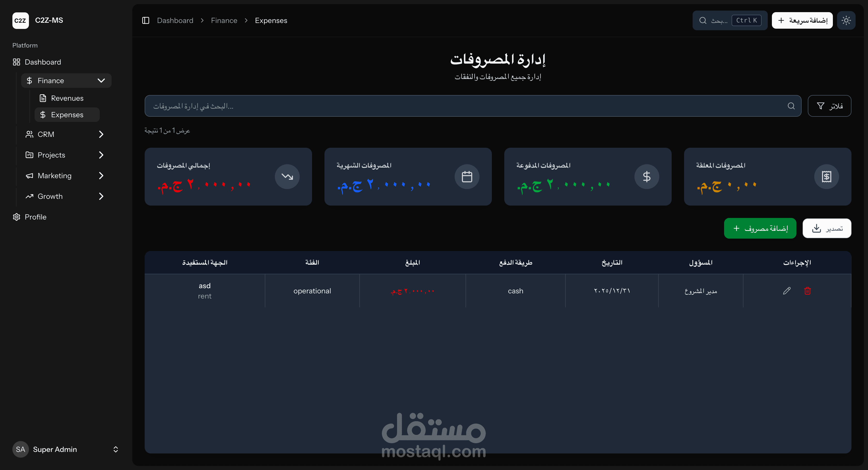Click the pencil edit icon in asd row
The image size is (868, 470).
tap(786, 291)
